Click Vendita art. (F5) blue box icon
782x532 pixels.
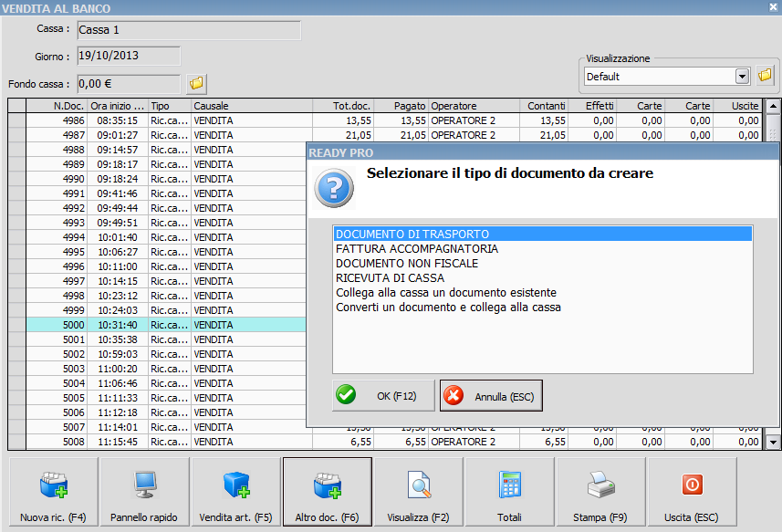tap(236, 485)
